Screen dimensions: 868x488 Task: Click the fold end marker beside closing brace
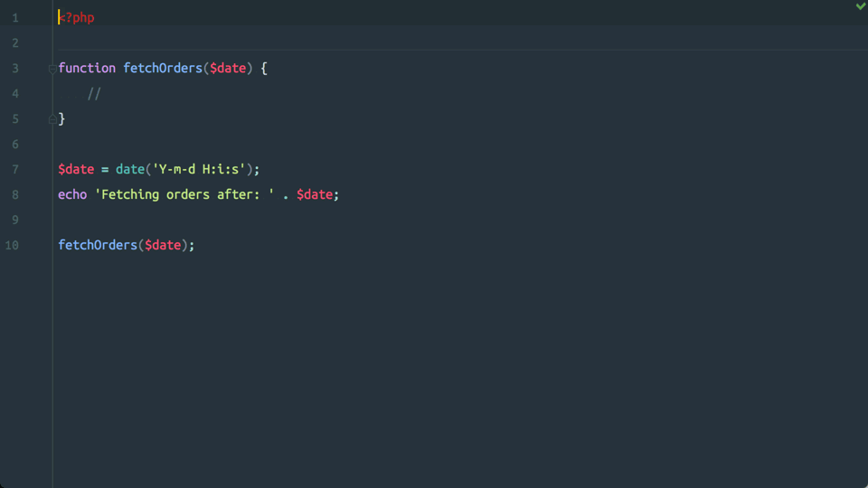pos(52,118)
